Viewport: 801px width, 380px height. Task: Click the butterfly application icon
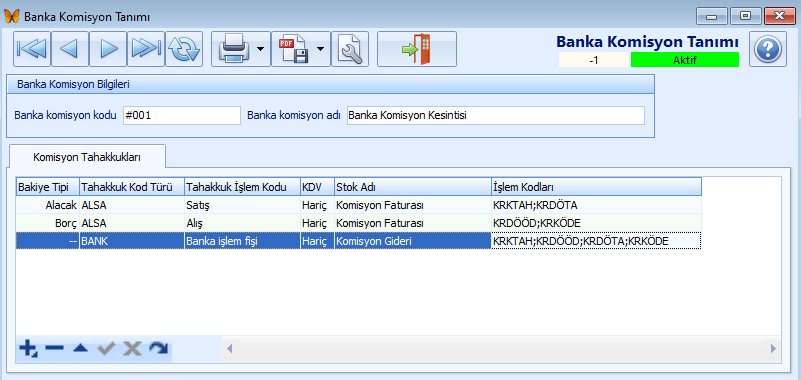pos(12,16)
